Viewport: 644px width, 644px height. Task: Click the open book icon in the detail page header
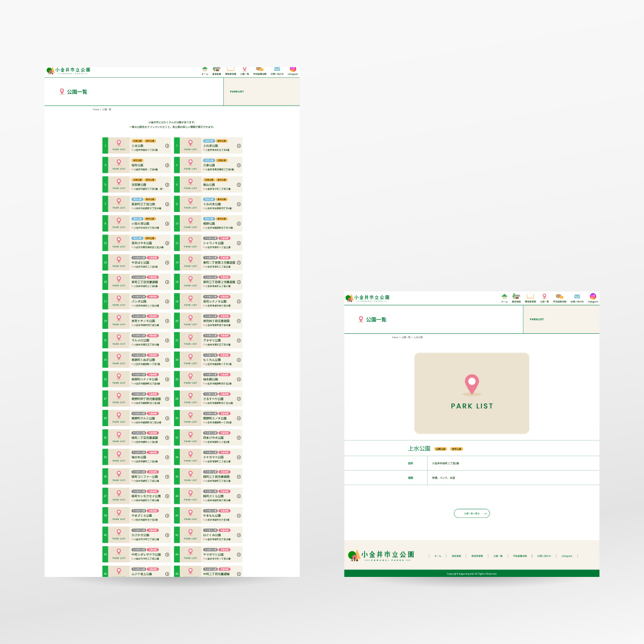530,296
